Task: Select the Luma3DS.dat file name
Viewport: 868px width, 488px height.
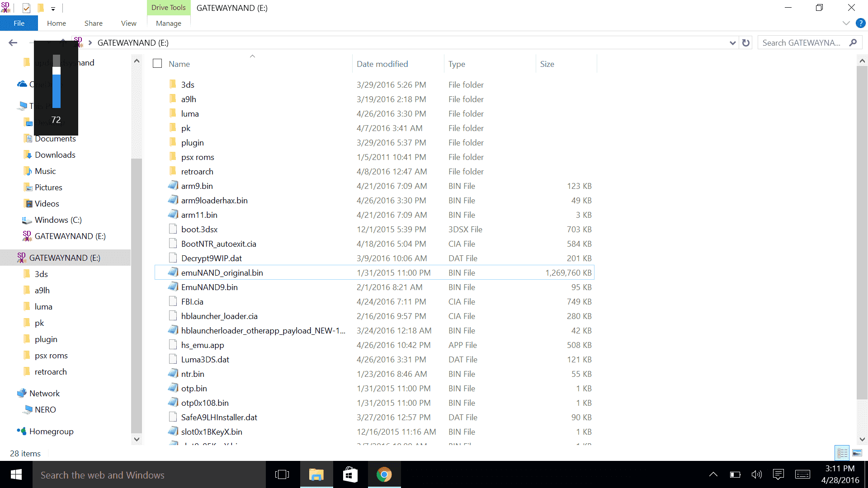Action: pos(205,360)
